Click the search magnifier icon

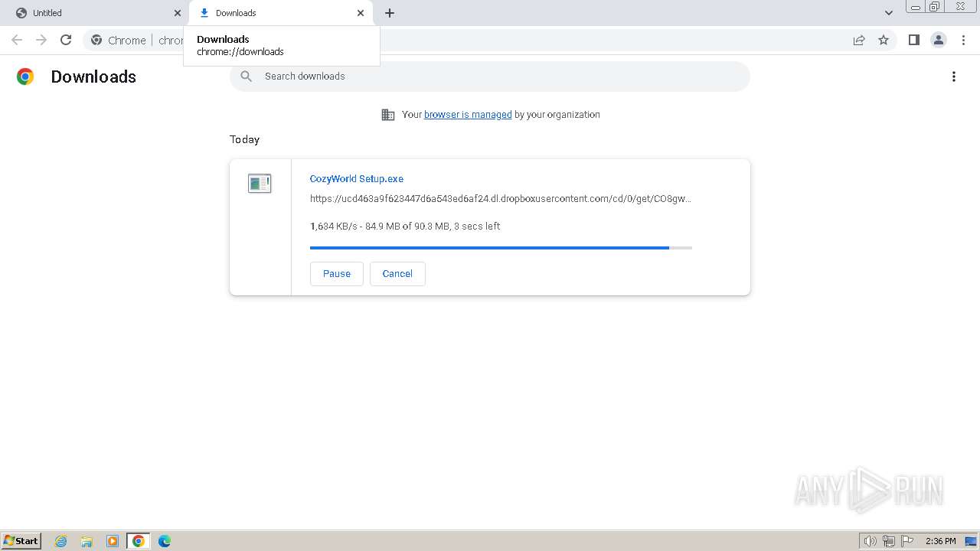coord(246,77)
